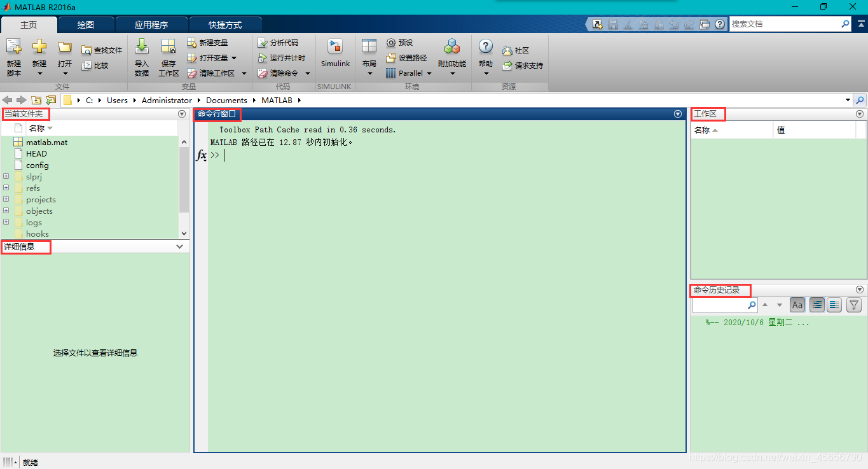Launch Simulink from the toolstrip
This screenshot has width=868, height=469.
click(x=335, y=53)
